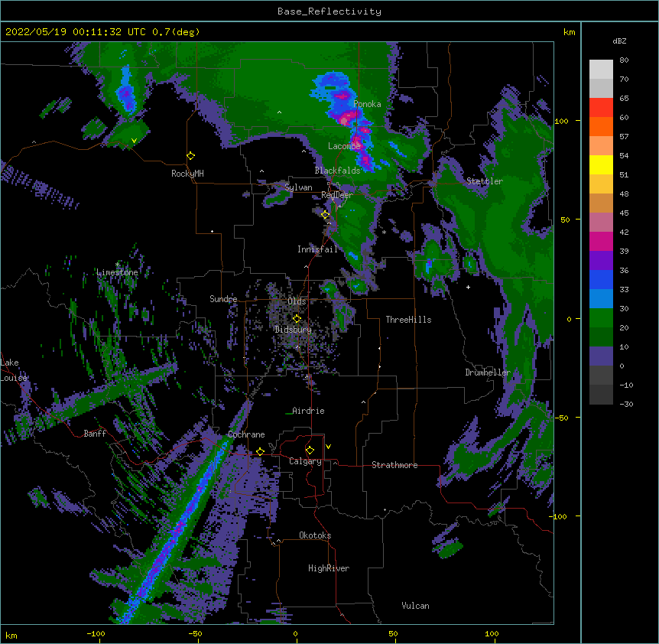Viewport: 659px width, 644px height.
Task: Click the Calgary label
Action: point(306,461)
